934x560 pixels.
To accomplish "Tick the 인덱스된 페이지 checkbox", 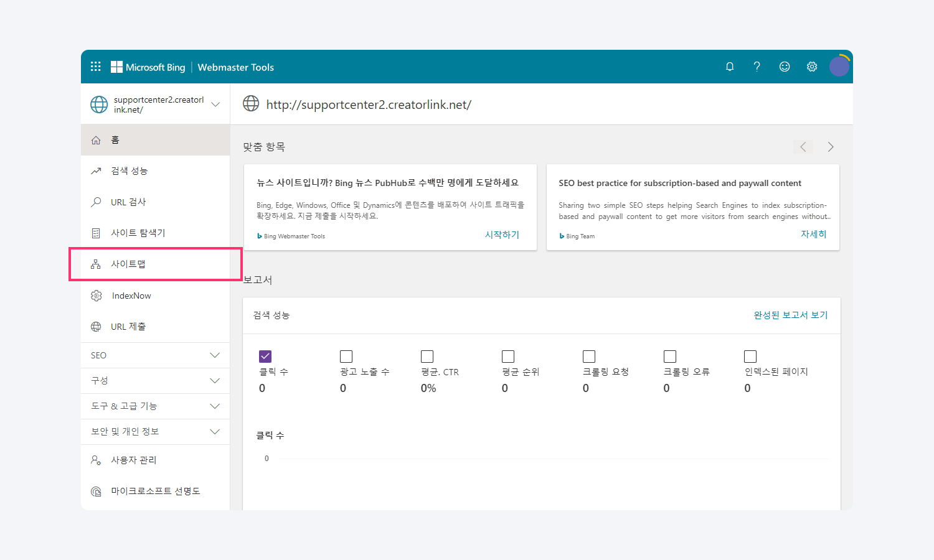I will click(x=750, y=357).
